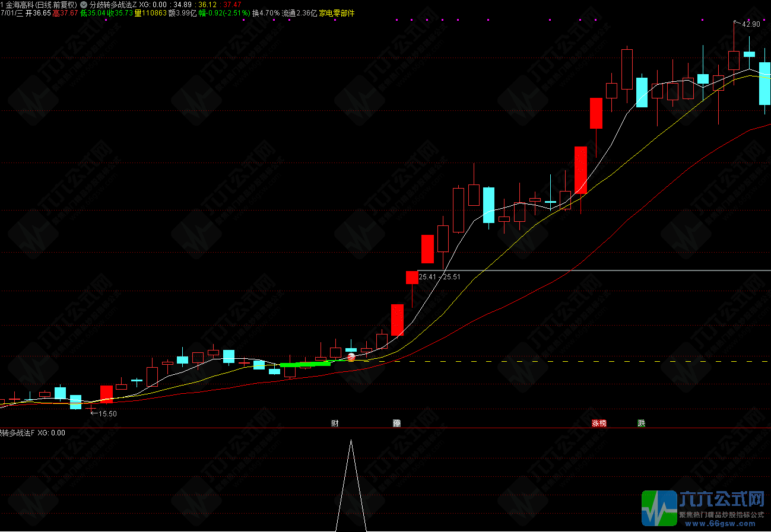Image resolution: width=771 pixels, height=532 pixels.
Task: Click the 财 financial event marker
Action: pos(335,423)
